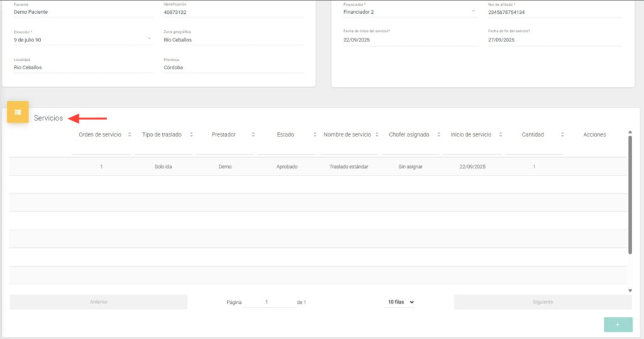This screenshot has width=644, height=339.
Task: Select the Traslado estándar service row
Action: tap(348, 167)
